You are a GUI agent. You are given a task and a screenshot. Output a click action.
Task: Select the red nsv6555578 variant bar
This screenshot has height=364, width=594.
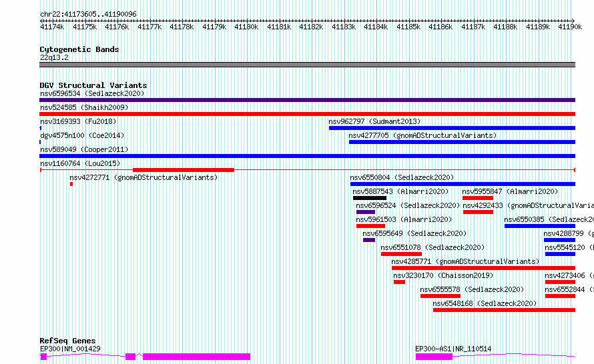coord(440,296)
